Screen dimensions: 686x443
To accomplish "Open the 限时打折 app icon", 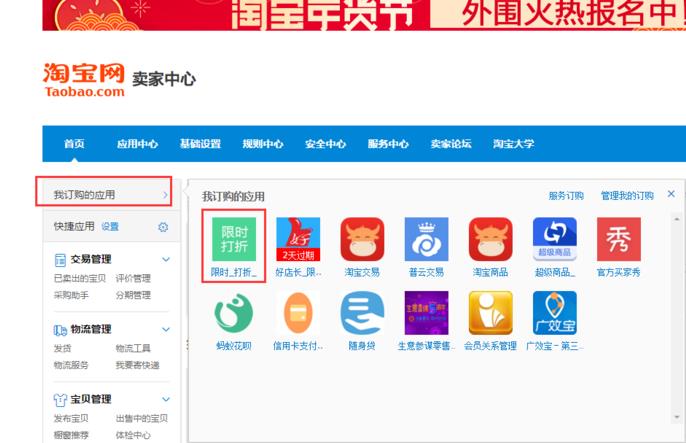I will pyautogui.click(x=234, y=239).
